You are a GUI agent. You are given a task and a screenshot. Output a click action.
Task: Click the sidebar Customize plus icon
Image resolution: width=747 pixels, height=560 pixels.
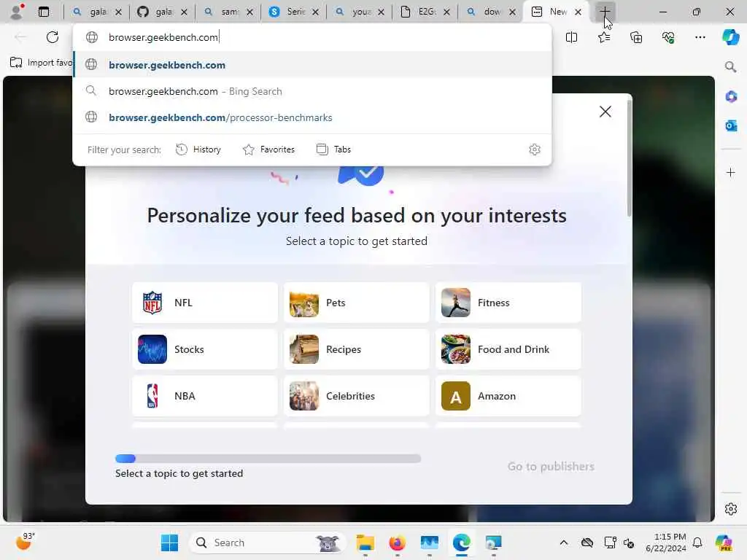point(730,172)
